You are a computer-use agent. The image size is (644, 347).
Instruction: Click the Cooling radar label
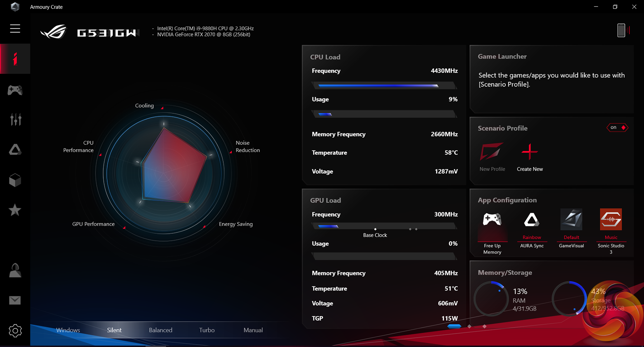pos(144,105)
